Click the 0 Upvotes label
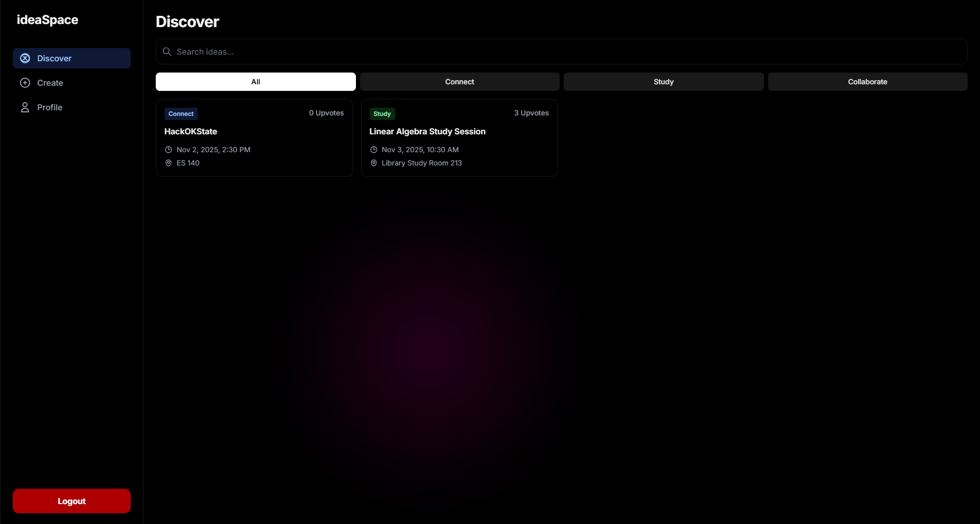 tap(326, 113)
